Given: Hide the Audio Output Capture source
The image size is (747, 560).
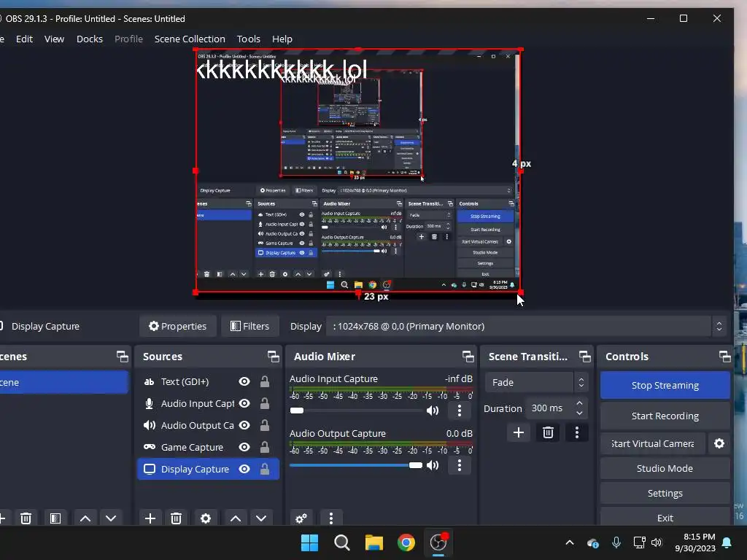Looking at the screenshot, I should pos(244,425).
